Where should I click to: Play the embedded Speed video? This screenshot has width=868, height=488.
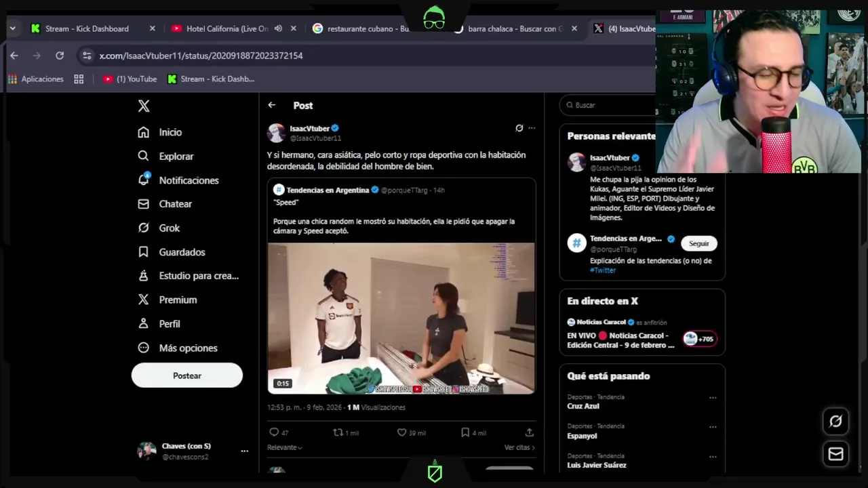pyautogui.click(x=401, y=319)
